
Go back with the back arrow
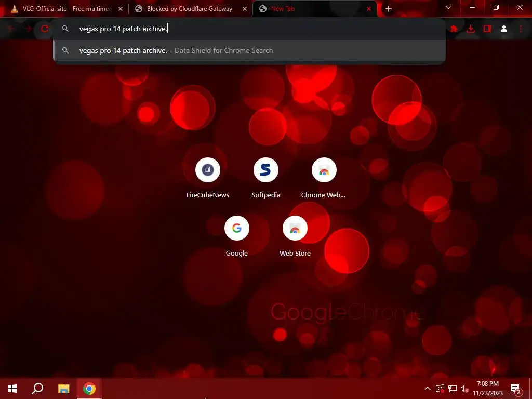(x=11, y=29)
